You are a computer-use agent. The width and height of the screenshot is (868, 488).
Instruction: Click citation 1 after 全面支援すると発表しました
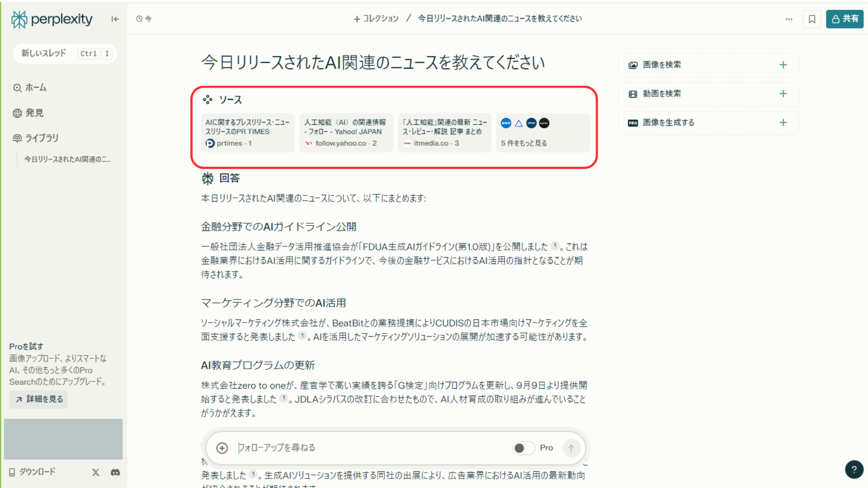pos(302,336)
